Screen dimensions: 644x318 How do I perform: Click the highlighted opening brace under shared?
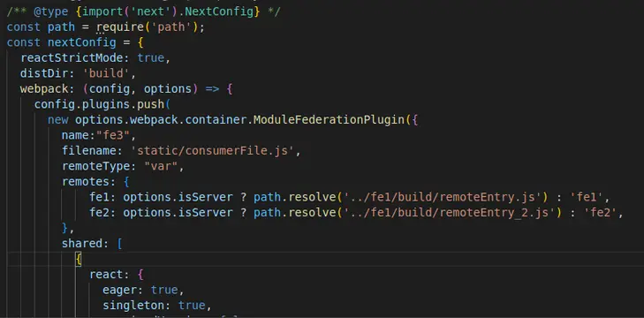point(79,259)
